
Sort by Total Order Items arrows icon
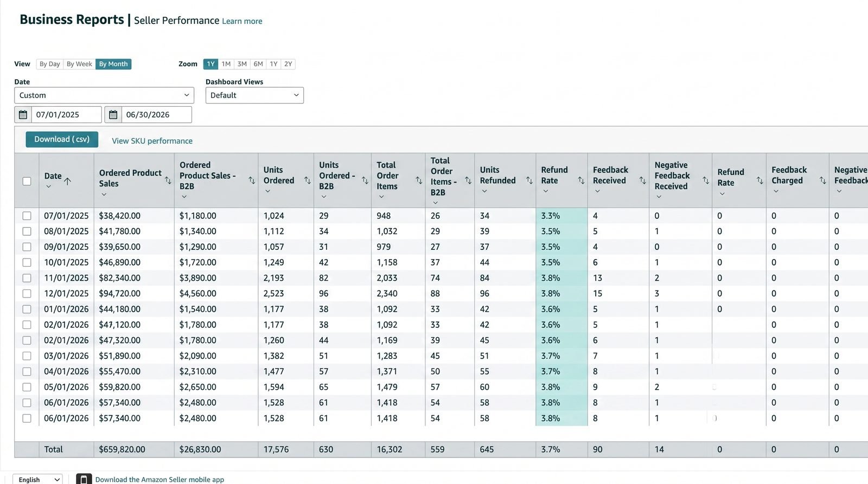pos(419,180)
